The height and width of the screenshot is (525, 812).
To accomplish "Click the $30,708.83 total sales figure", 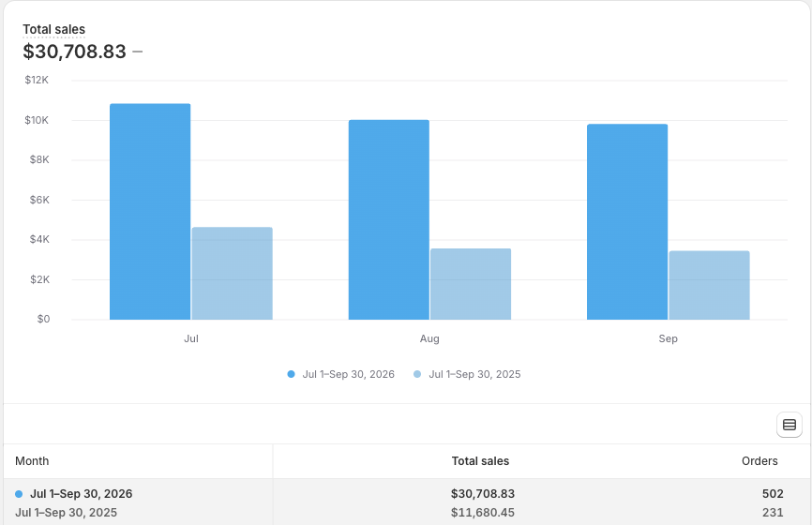I will tap(75, 52).
